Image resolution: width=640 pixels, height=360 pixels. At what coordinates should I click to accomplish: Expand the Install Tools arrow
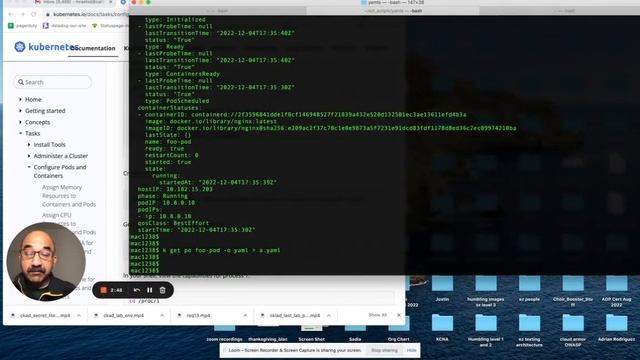[29, 144]
